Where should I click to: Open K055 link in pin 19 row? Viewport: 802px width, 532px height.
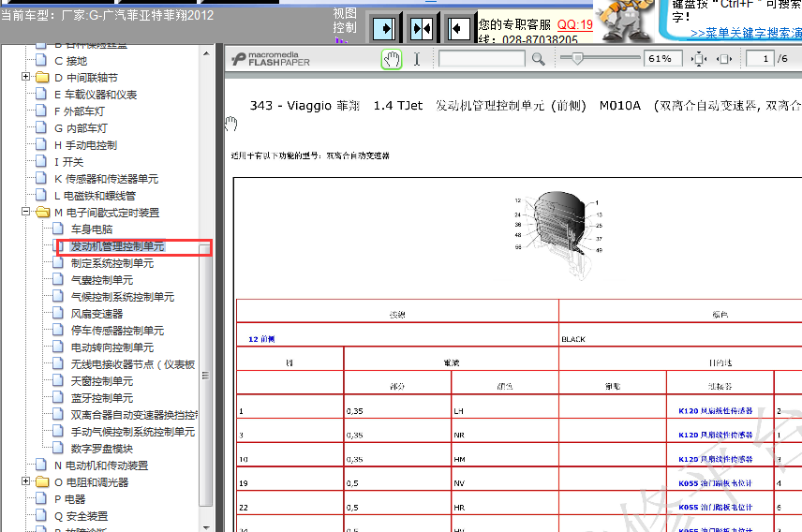coord(715,483)
